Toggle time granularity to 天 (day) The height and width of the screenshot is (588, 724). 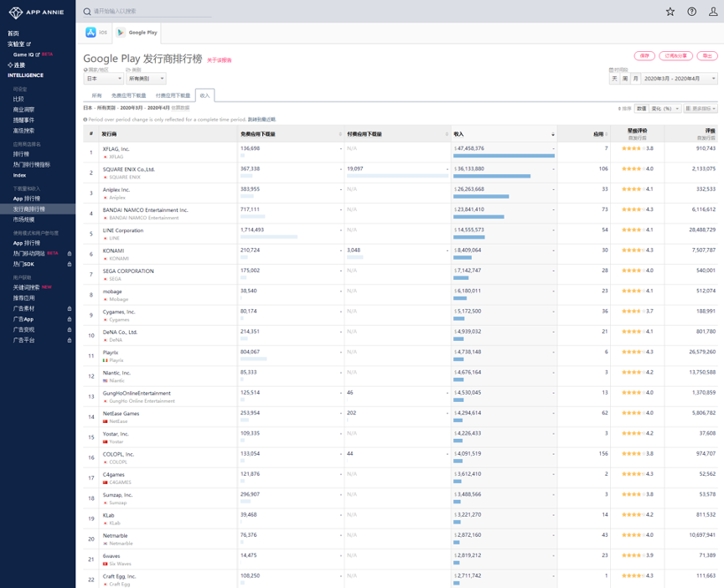(614, 79)
